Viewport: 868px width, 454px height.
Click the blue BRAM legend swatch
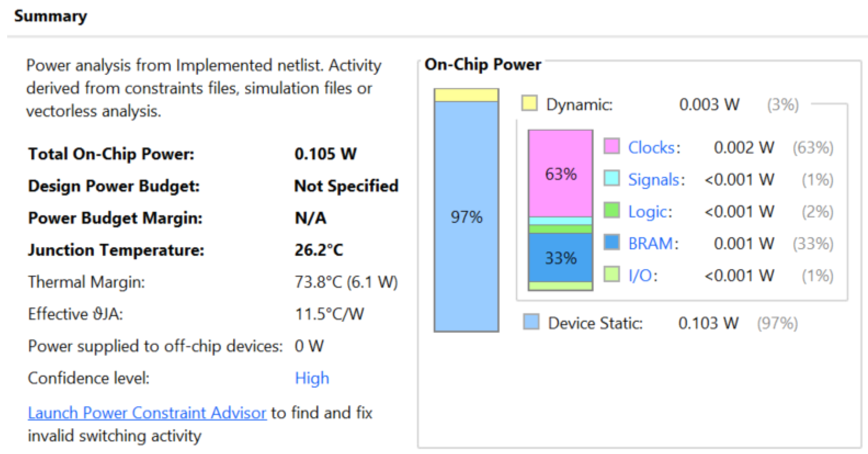click(x=611, y=242)
